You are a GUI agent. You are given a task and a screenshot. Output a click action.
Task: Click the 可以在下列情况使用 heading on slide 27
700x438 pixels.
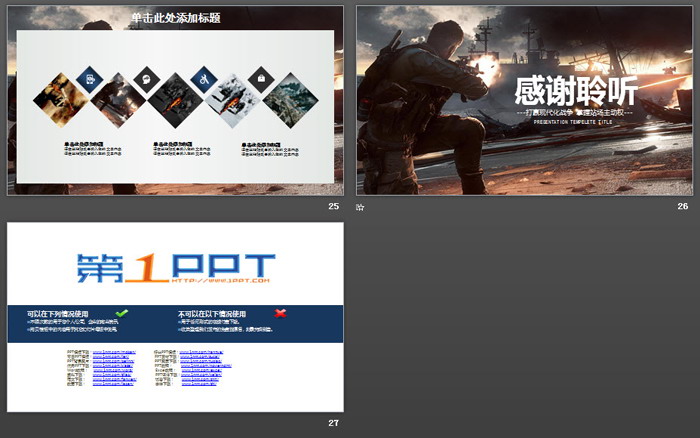(58, 313)
